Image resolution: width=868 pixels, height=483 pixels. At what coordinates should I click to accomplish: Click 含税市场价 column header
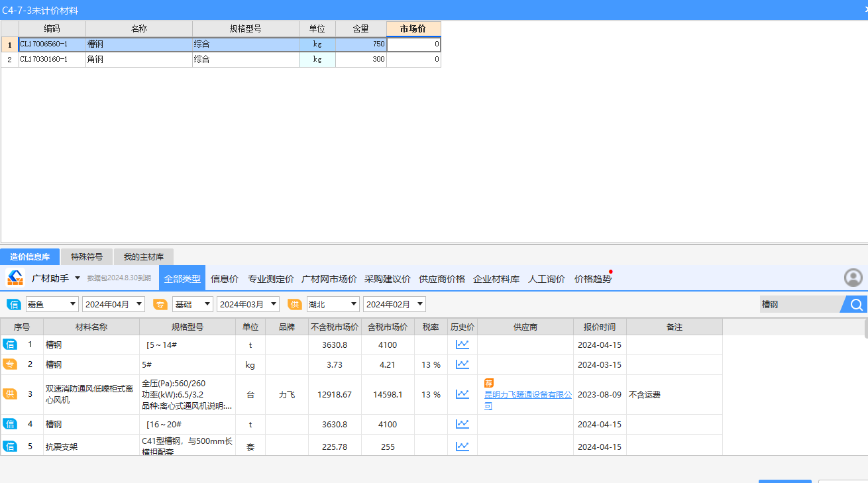pos(388,327)
